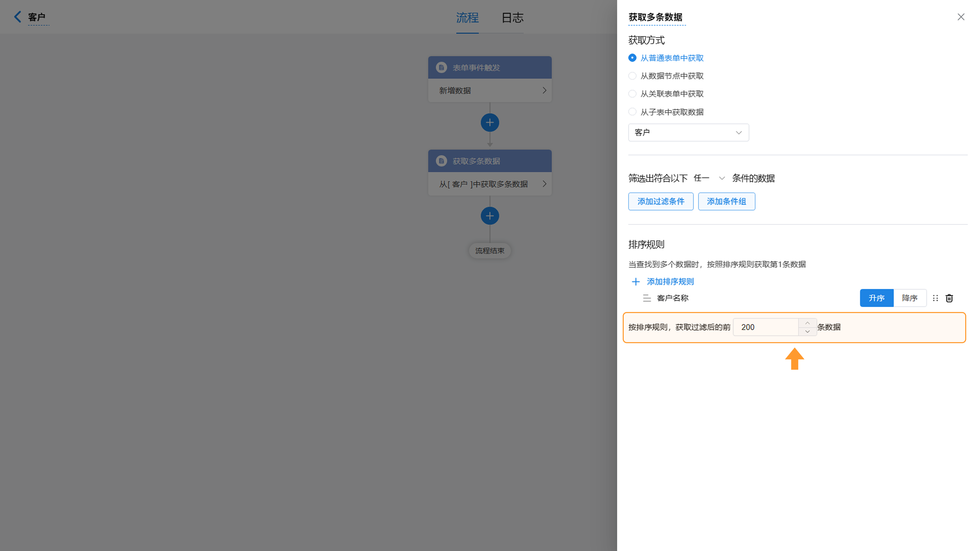Click the 获取多条数据 node icon
Screen dimensions: 980x551
[441, 161]
